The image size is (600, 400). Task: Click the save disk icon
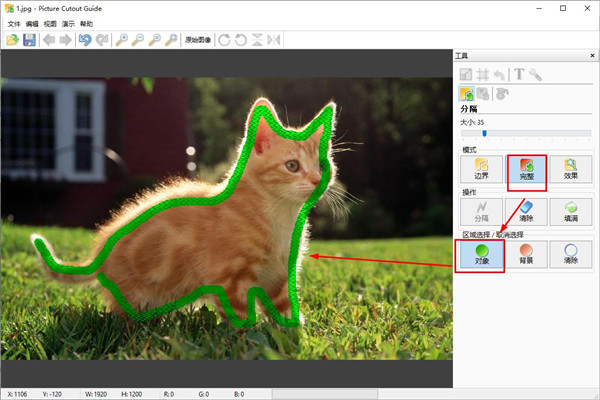[29, 40]
